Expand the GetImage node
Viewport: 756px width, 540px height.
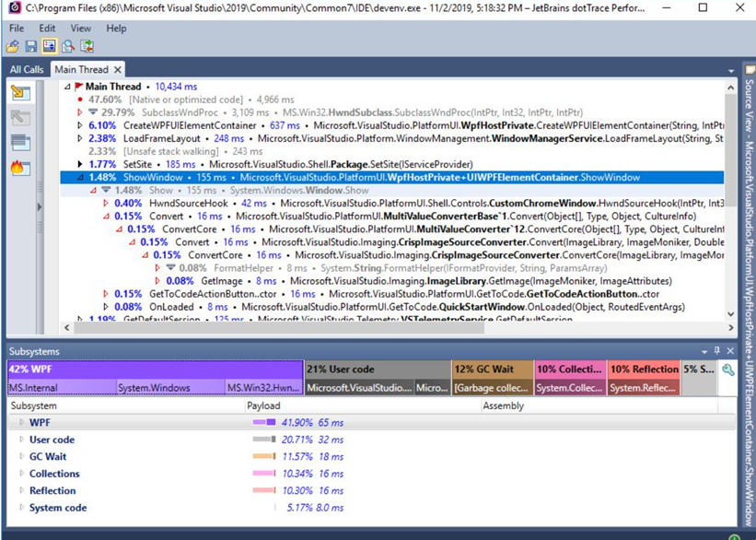[x=157, y=281]
